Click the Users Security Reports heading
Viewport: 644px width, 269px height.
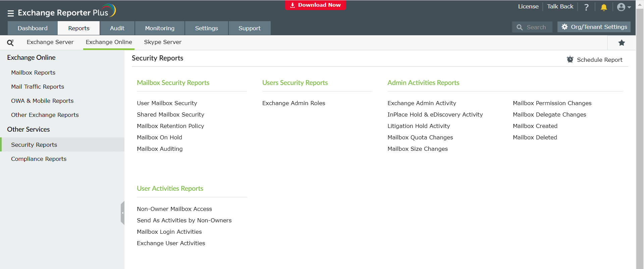(x=295, y=83)
